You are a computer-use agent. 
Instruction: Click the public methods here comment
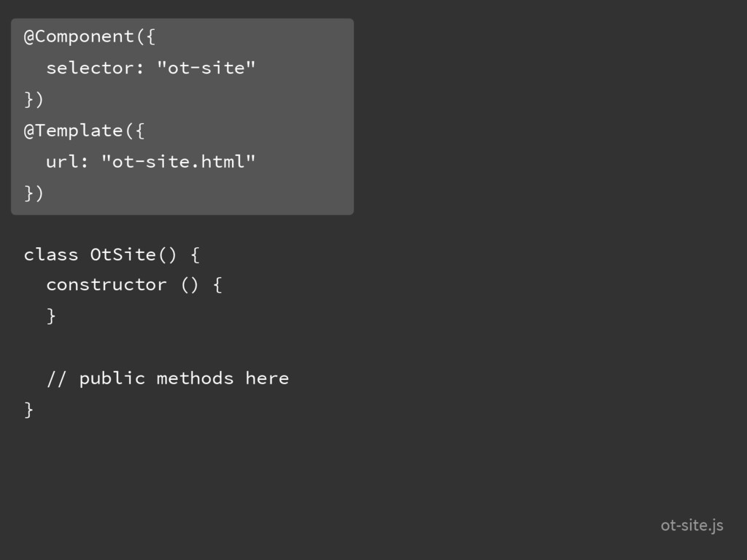(168, 379)
